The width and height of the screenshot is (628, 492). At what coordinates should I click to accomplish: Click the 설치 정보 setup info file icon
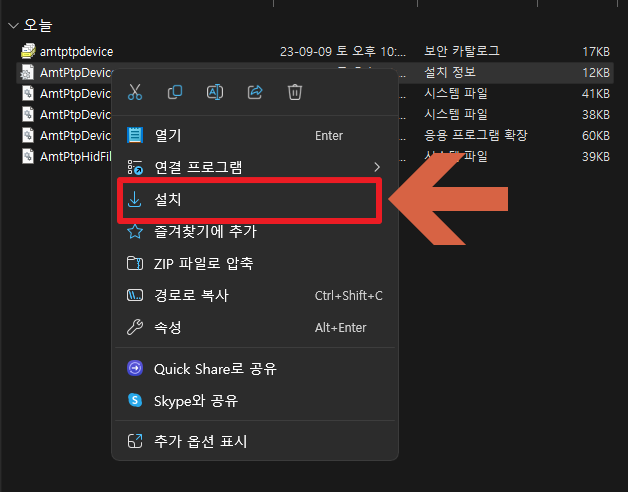tap(27, 73)
